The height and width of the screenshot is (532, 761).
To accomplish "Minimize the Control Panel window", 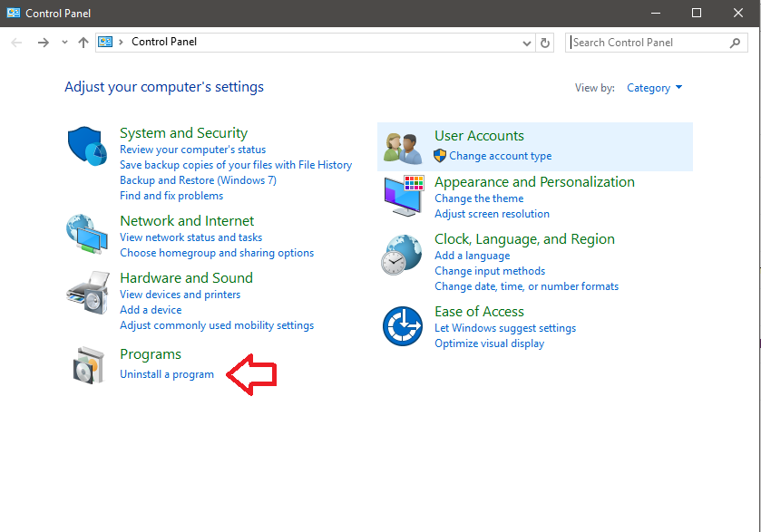I will tap(656, 13).
